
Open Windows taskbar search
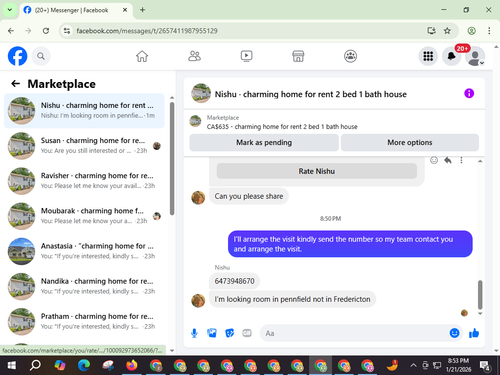pos(35,365)
